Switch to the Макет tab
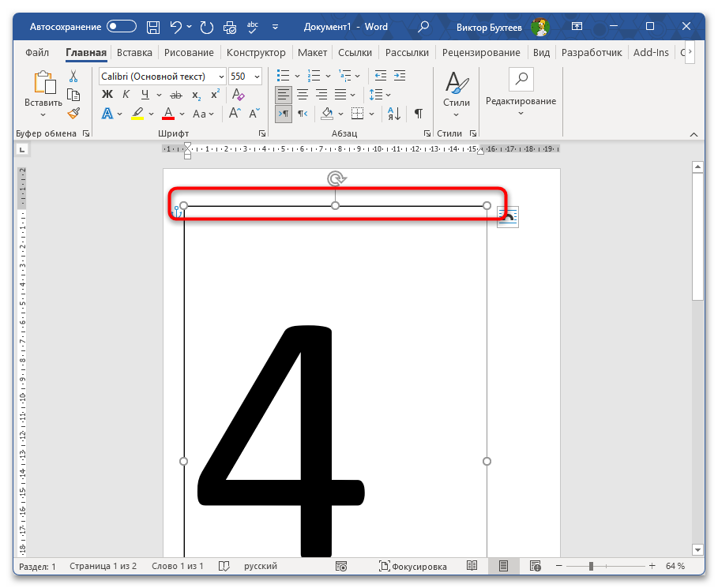 [x=312, y=53]
